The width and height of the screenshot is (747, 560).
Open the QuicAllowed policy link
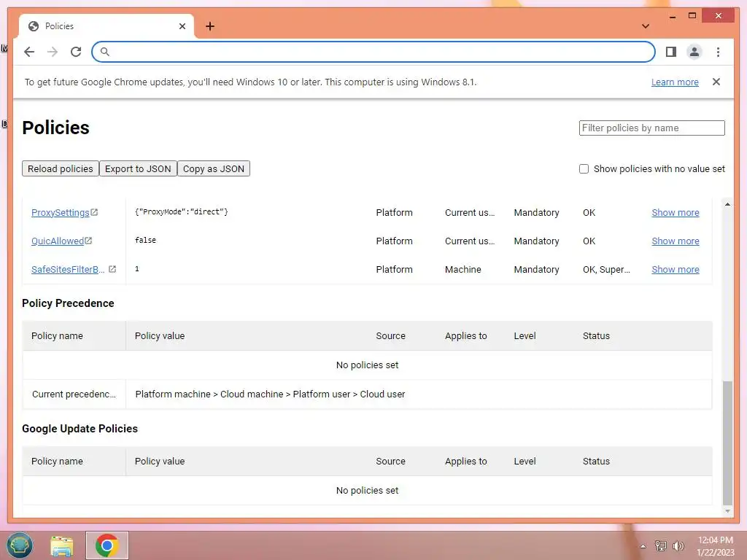(x=58, y=241)
